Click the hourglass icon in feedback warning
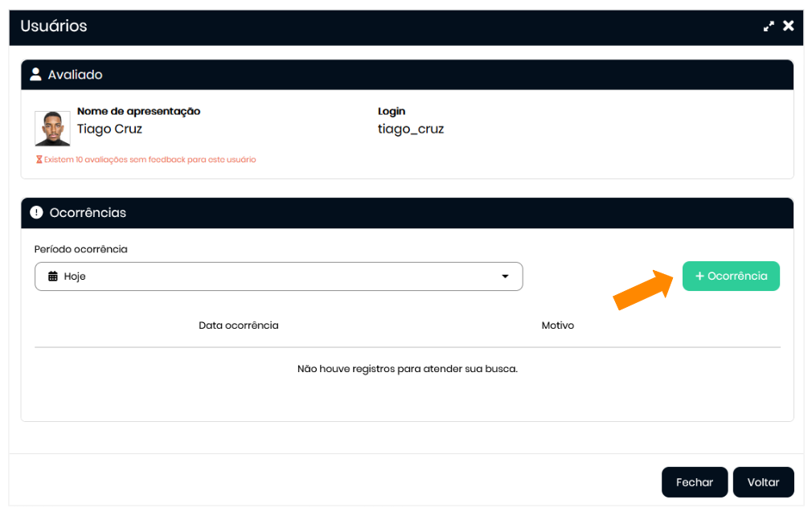Viewport: 812px width, 512px height. click(39, 160)
